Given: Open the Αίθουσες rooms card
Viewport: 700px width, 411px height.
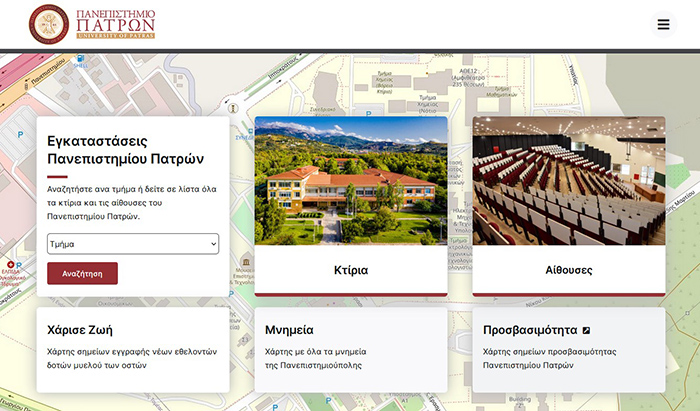Looking at the screenshot, I should pos(568,270).
